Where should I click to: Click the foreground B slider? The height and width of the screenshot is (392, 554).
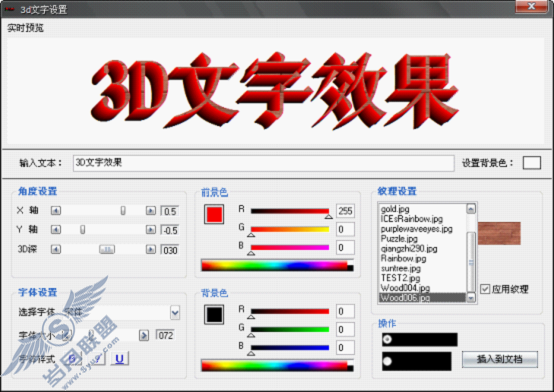(290, 247)
